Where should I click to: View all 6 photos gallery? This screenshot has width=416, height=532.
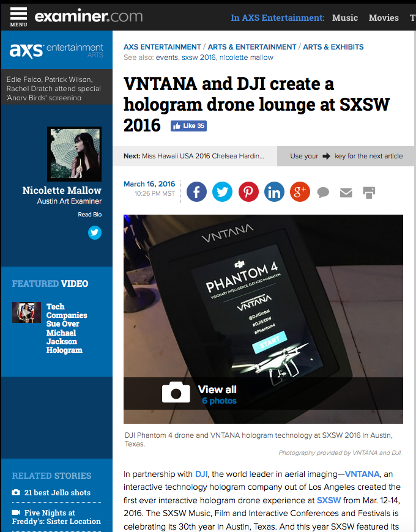[x=217, y=394]
